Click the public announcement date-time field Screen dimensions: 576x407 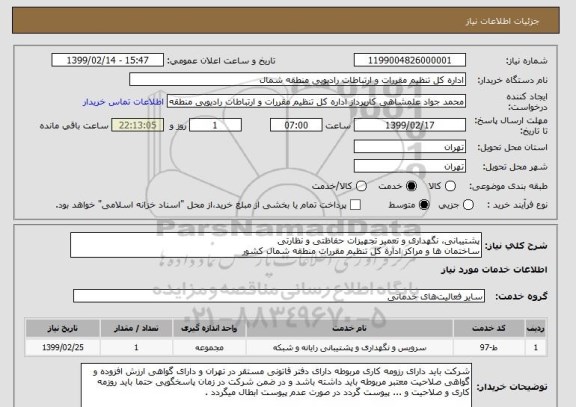(x=108, y=60)
